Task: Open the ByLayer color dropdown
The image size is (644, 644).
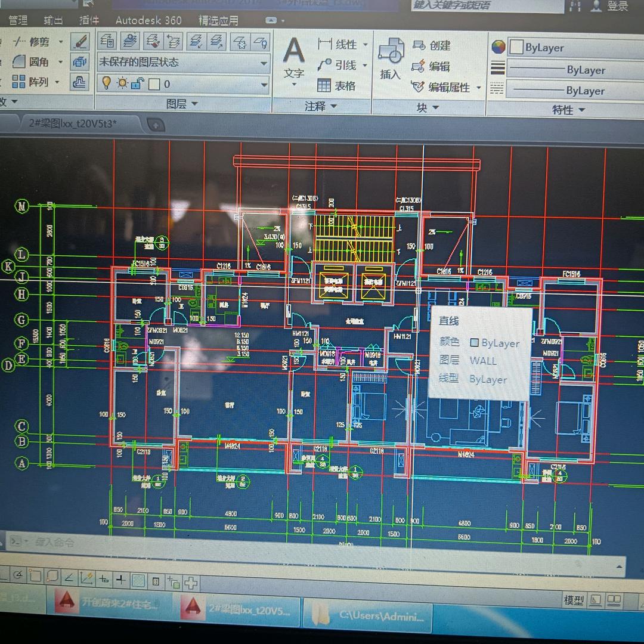Action: [566, 48]
